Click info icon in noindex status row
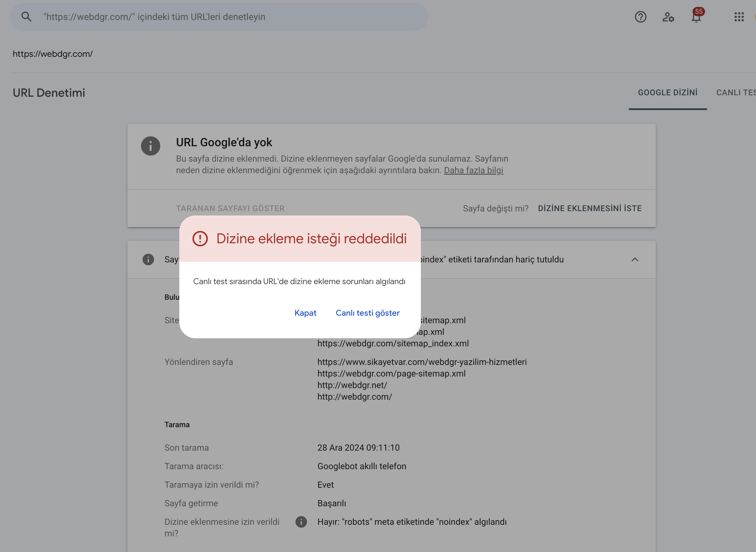Viewport: 756px width, 552px height. pyautogui.click(x=148, y=259)
